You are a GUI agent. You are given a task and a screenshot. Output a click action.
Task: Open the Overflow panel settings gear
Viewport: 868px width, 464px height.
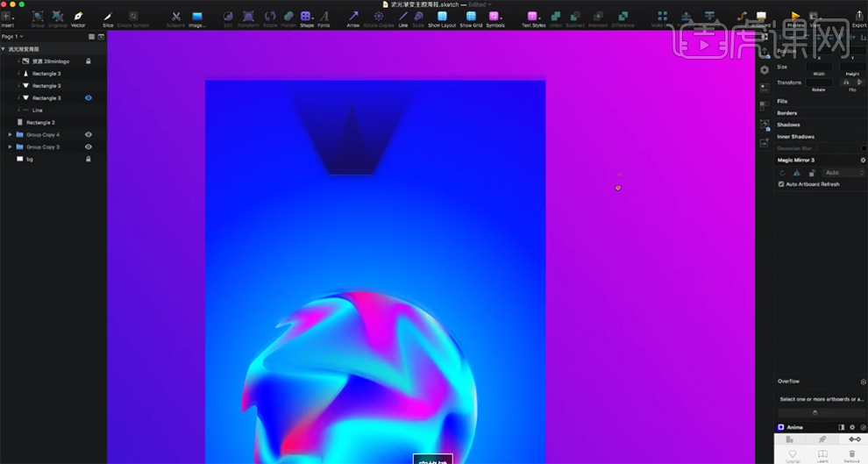click(x=863, y=382)
